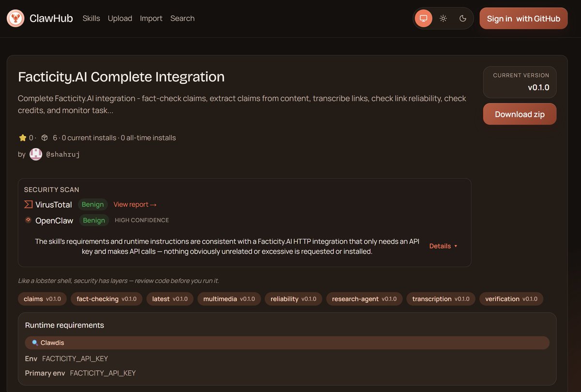This screenshot has width=581, height=392.
Task: Click the ClawHub lobster logo
Action: coord(15,18)
